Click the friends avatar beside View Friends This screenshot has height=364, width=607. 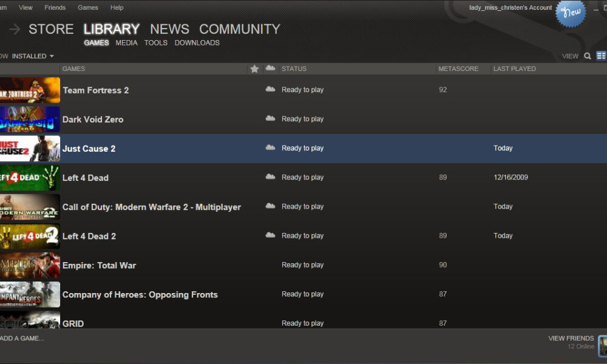pos(603,346)
